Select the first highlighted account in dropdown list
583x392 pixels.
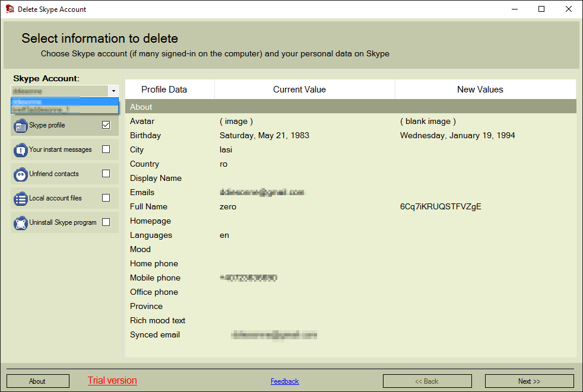pos(65,102)
